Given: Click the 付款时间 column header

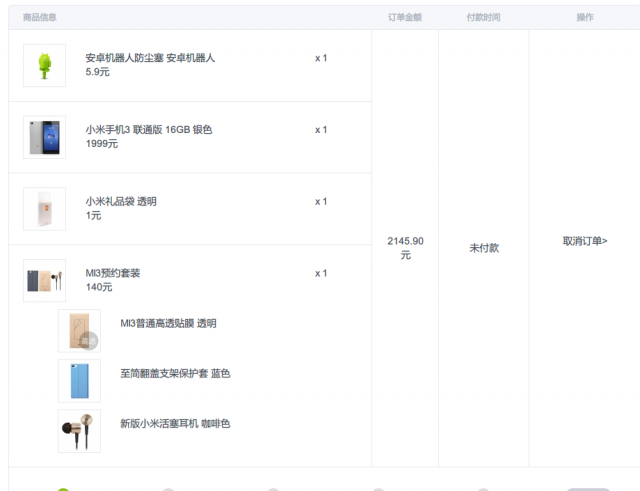Looking at the screenshot, I should 484,17.
